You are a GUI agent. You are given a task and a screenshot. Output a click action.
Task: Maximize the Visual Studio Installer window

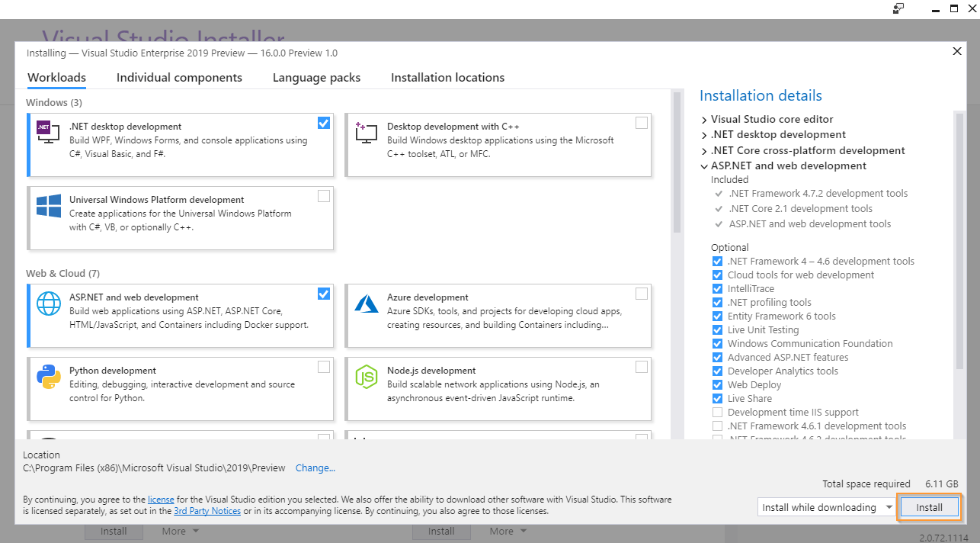(953, 9)
